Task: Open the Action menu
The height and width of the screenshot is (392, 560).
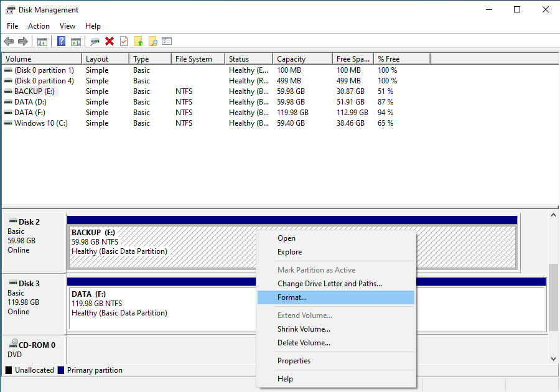Action: (x=39, y=26)
